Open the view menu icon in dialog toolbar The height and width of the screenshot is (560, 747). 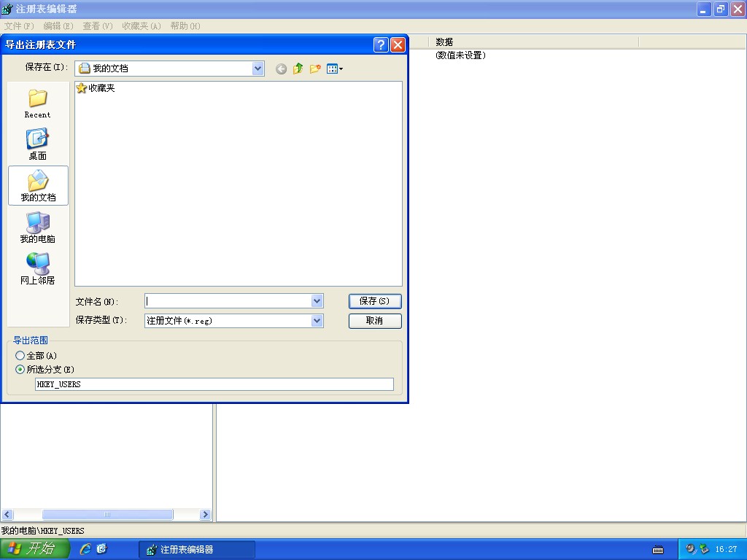335,69
